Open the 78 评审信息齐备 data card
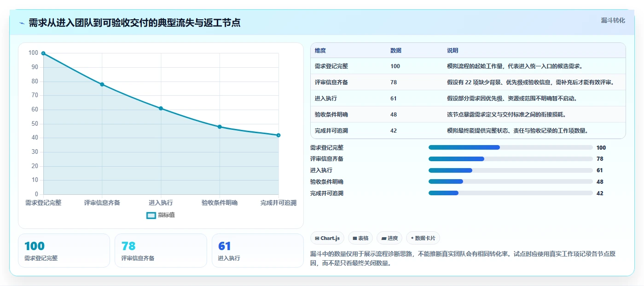This screenshot has width=644, height=286. click(161, 251)
